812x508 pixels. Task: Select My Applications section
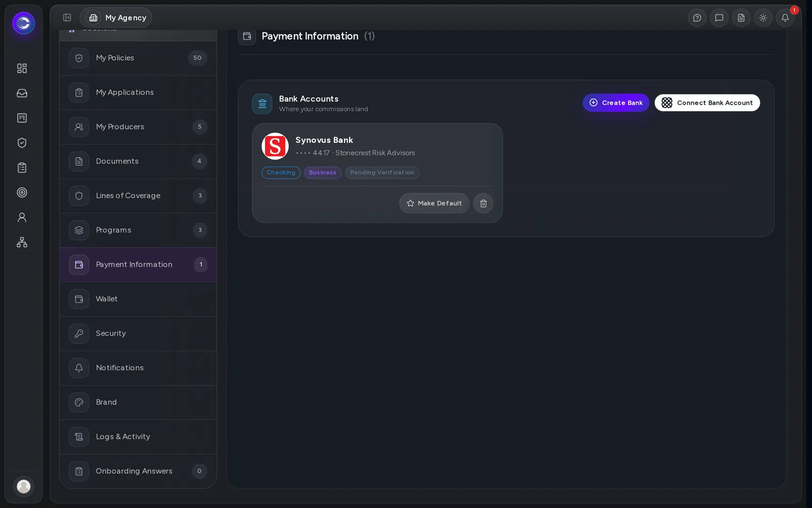pyautogui.click(x=138, y=92)
